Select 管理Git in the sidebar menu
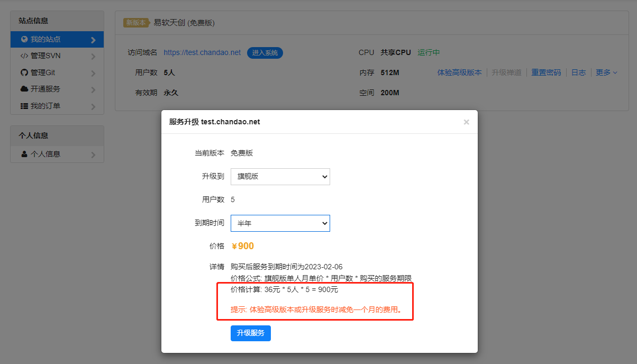Viewport: 637px width, 364px height. click(43, 72)
